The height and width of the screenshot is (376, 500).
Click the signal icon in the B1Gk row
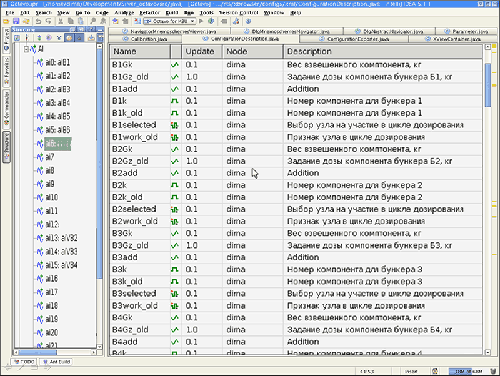coord(175,65)
